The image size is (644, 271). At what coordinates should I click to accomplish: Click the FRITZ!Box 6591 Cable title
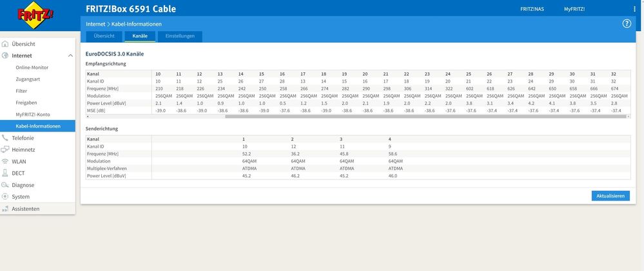coord(131,9)
